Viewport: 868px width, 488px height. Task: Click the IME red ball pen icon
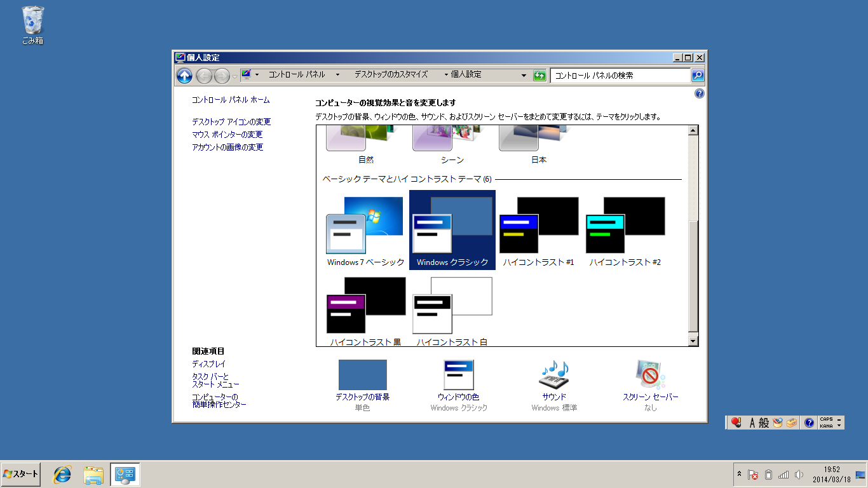tap(736, 423)
